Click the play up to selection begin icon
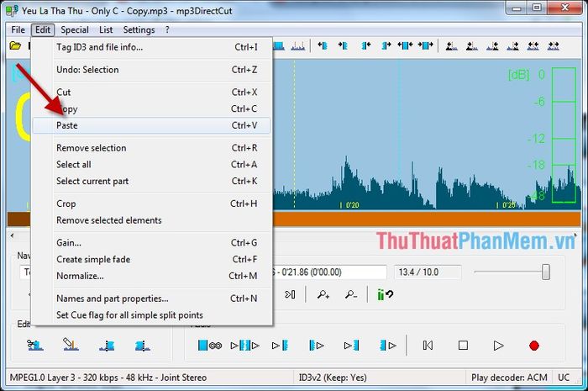Image resolution: width=588 pixels, height=391 pixels. [x=280, y=346]
